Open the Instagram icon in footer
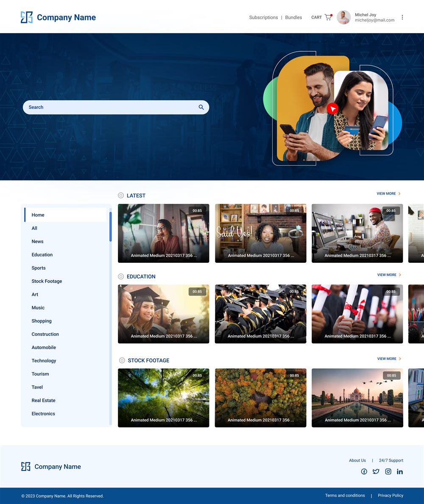 coord(388,471)
